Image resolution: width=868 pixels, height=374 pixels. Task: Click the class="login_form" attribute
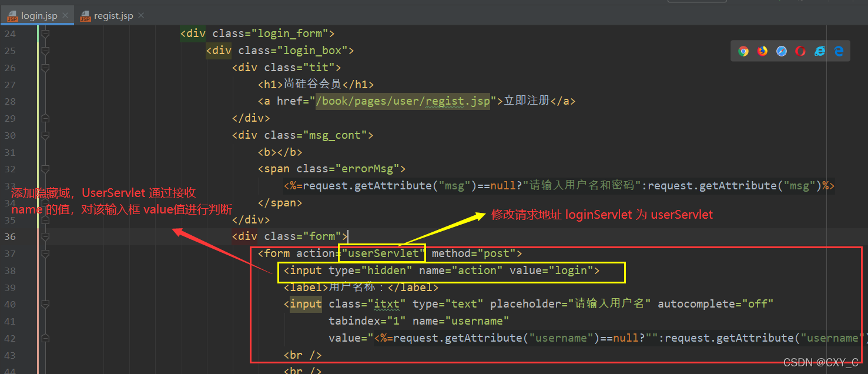tap(270, 34)
